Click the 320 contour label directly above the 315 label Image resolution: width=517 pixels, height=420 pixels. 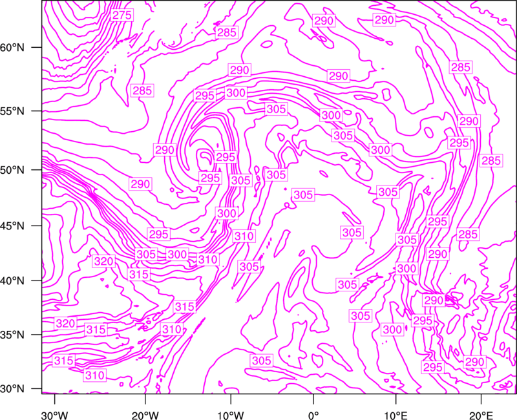tap(104, 262)
